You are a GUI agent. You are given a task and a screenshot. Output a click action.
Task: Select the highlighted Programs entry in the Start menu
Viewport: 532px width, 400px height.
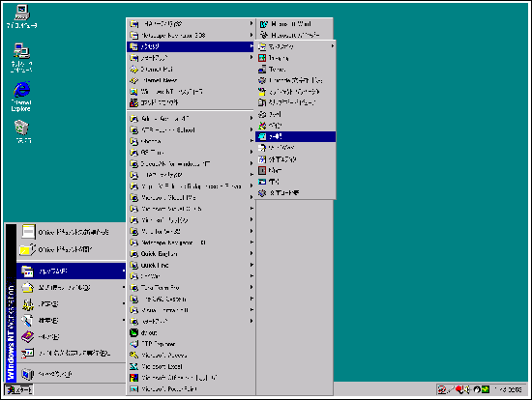[71, 271]
